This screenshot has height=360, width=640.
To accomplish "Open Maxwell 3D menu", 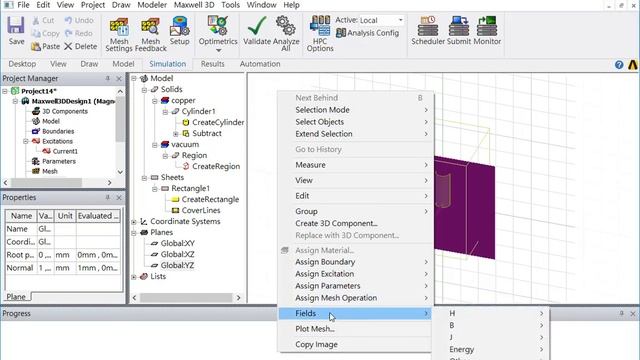I will click(194, 5).
